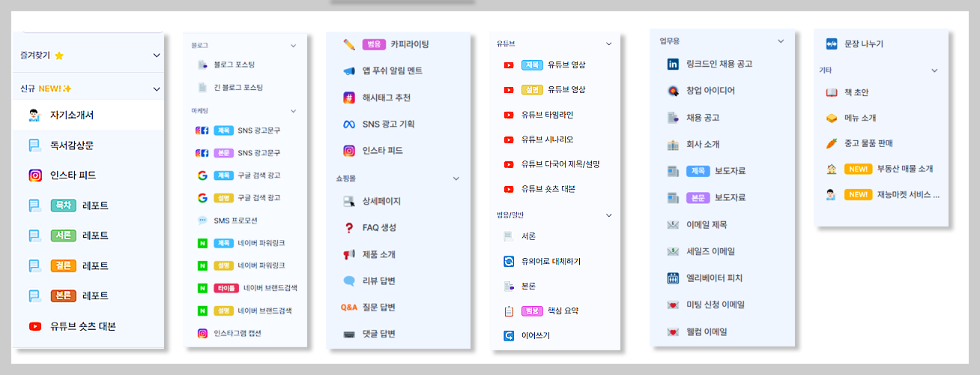This screenshot has height=375, width=980.
Task: Click the 이어쓰기 icon
Action: pyautogui.click(x=509, y=335)
